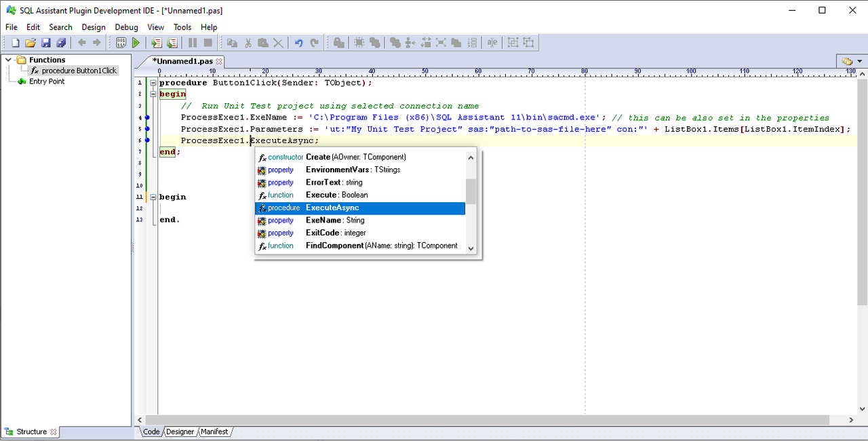Click the 'ab' tab order toolbar icon

pyautogui.click(x=492, y=43)
